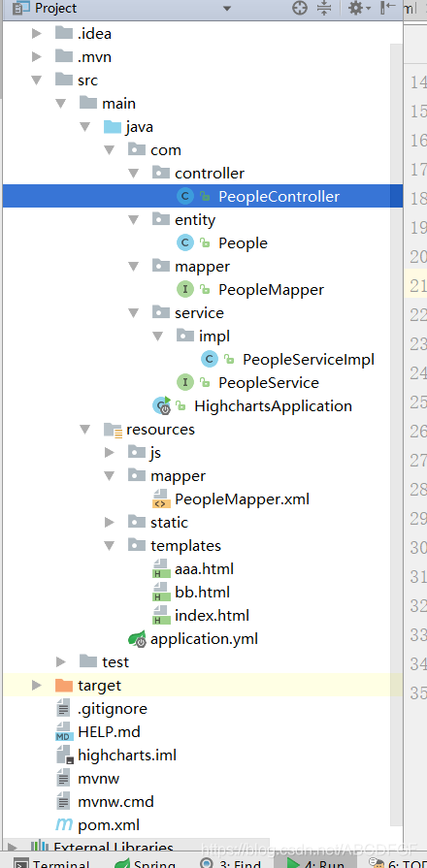This screenshot has width=427, height=868.
Task: Click the bb.html file icon
Action: (x=160, y=592)
